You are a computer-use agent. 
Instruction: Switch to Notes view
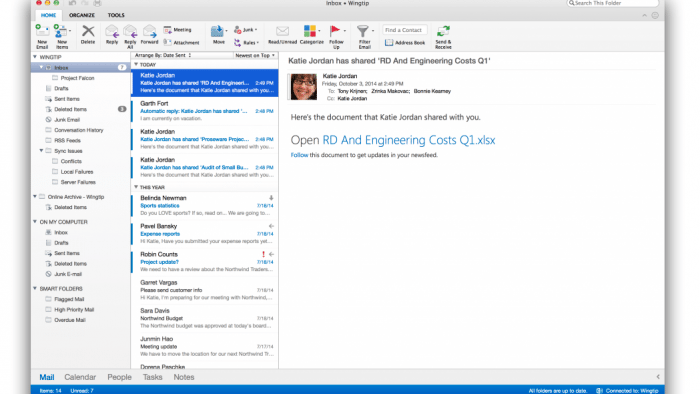(x=183, y=377)
